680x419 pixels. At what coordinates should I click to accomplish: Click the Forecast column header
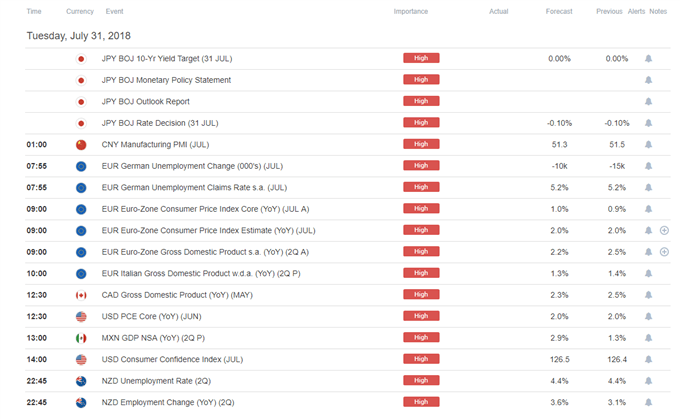coord(559,11)
